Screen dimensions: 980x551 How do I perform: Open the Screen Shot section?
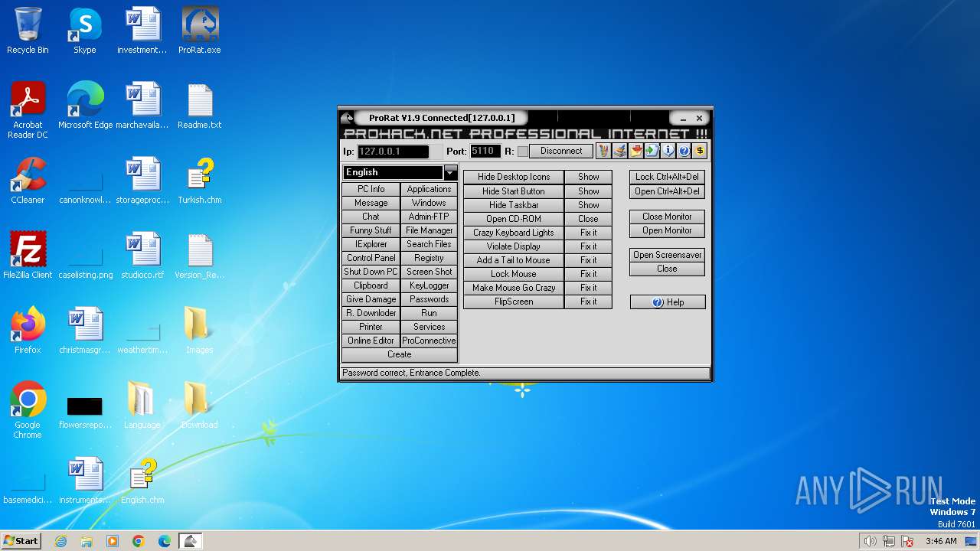pyautogui.click(x=429, y=272)
